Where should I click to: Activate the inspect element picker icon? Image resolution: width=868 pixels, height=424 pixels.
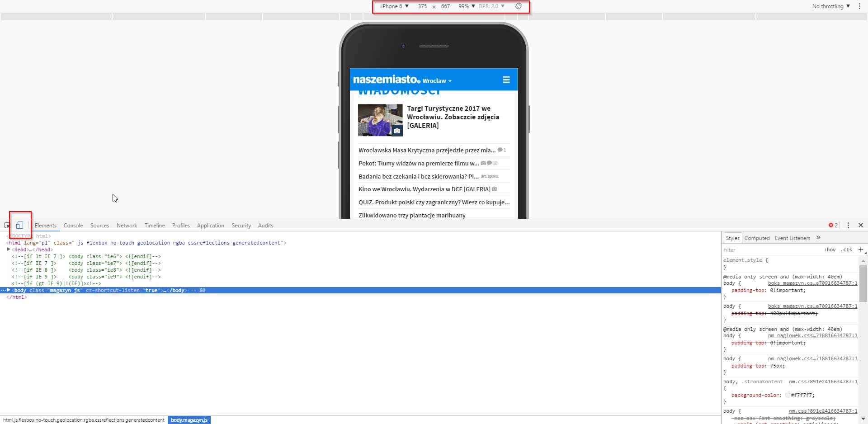[x=7, y=226]
